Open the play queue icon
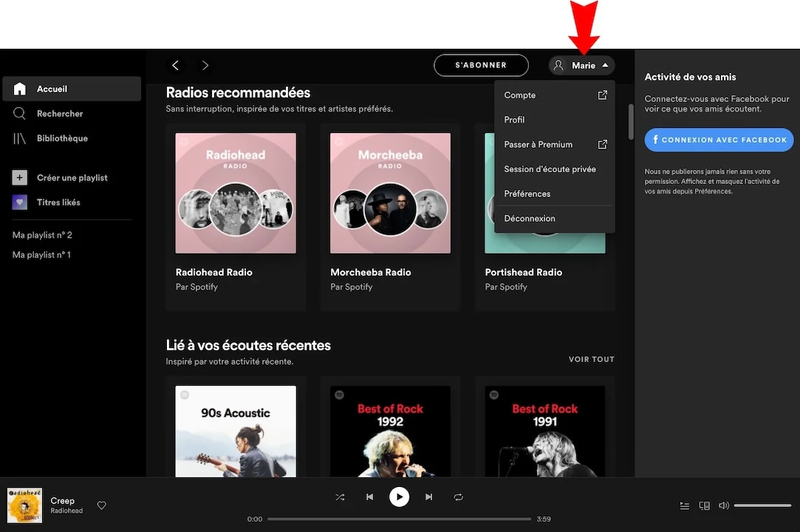Image resolution: width=800 pixels, height=532 pixels. click(x=685, y=505)
